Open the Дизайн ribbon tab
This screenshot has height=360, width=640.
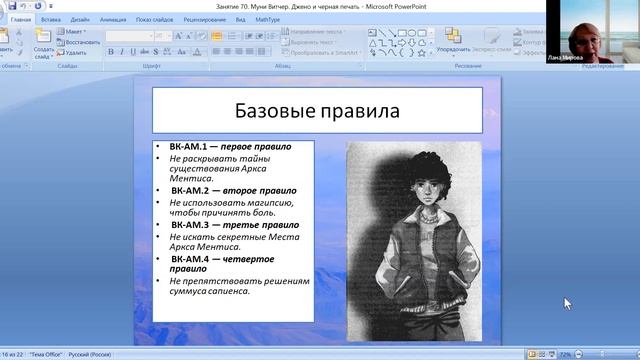coord(80,20)
